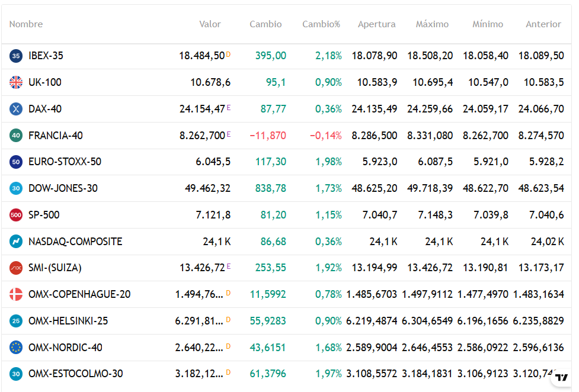Open the OMX-HELSINKI-25 index link

68,321
